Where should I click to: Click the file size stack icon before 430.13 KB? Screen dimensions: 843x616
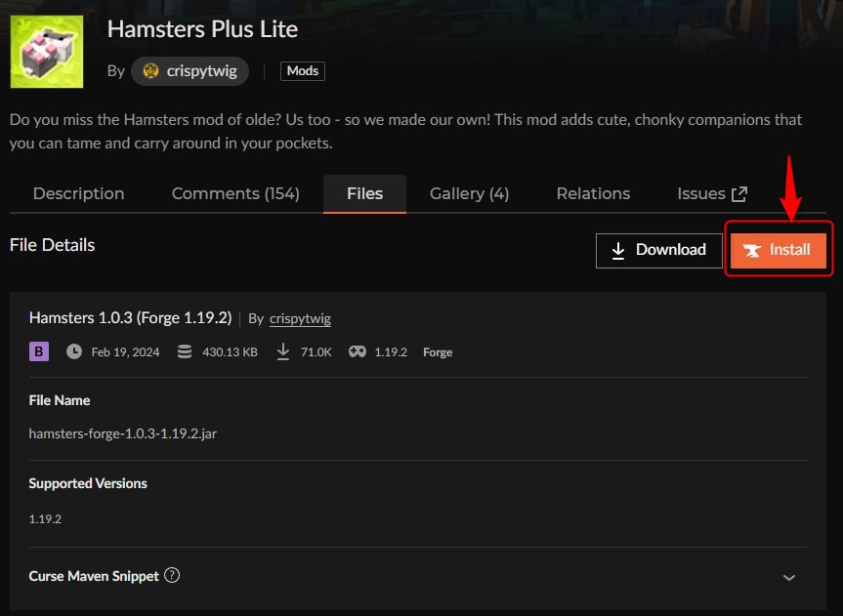[185, 351]
